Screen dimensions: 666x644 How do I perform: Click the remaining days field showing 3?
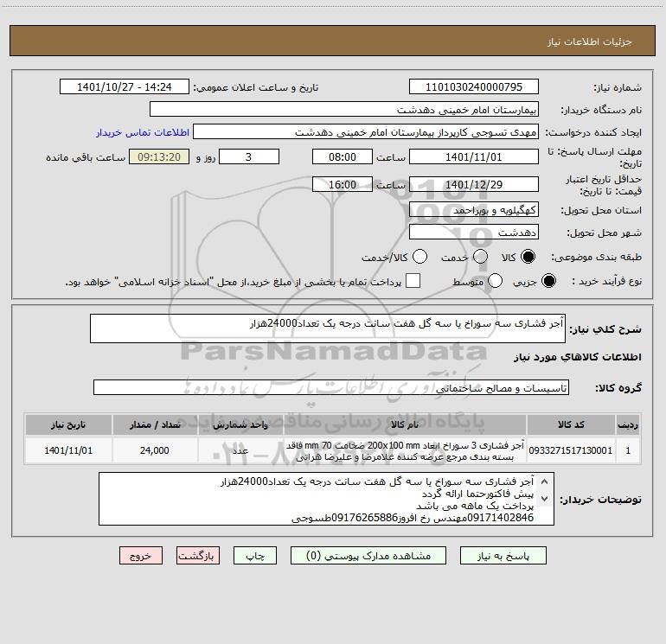coord(249,156)
